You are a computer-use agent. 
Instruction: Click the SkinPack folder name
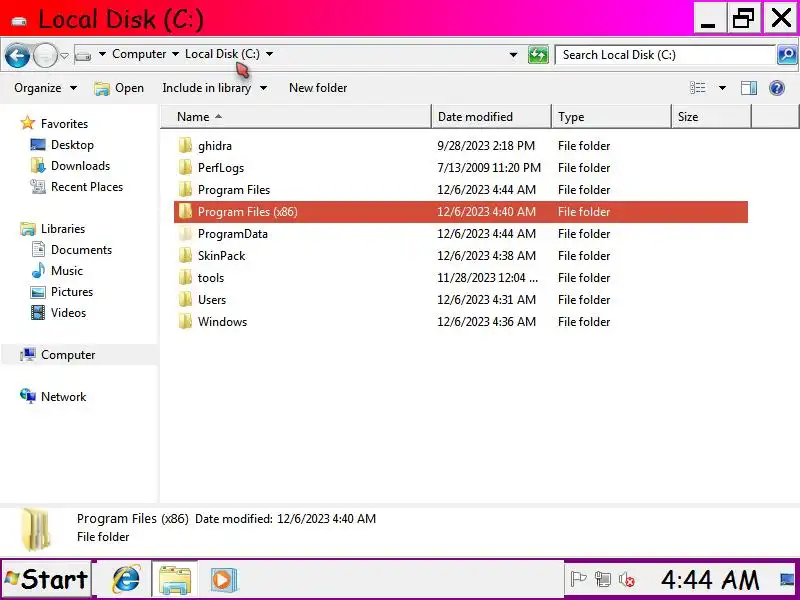point(221,256)
